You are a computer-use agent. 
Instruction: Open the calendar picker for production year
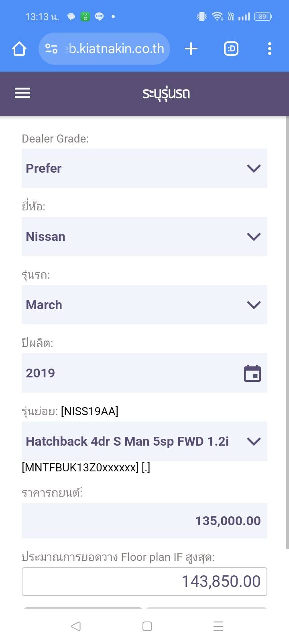point(252,373)
